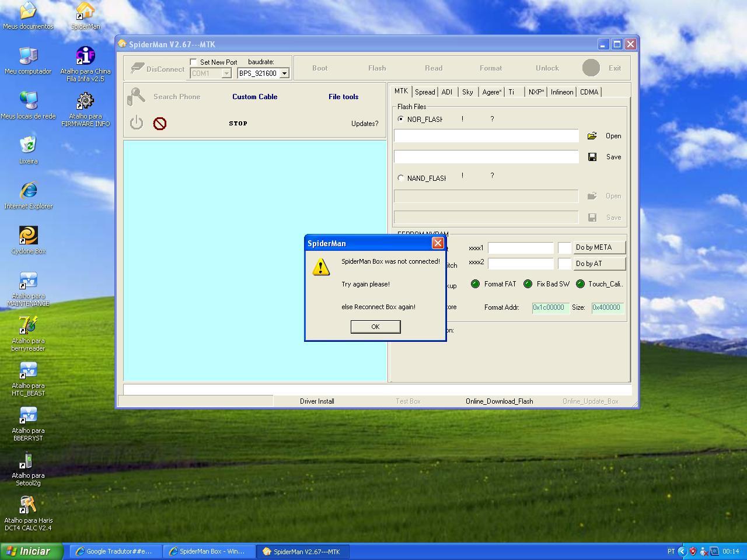Select the NOR_FLASH radio button
This screenshot has height=560, width=747.
[x=400, y=119]
